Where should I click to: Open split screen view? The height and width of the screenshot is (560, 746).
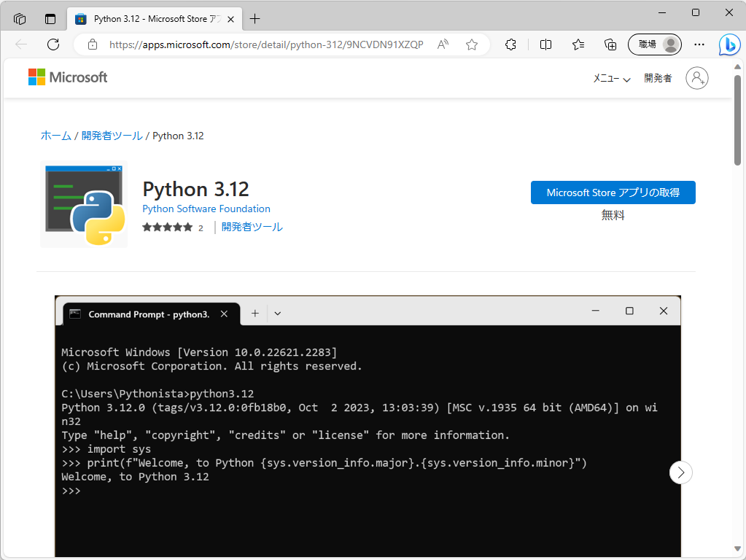coord(545,44)
